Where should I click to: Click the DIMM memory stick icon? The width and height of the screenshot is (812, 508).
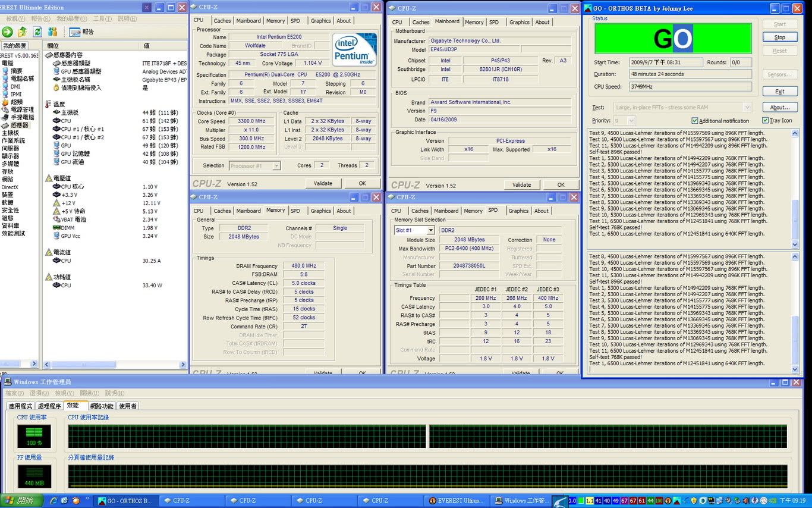pyautogui.click(x=56, y=227)
